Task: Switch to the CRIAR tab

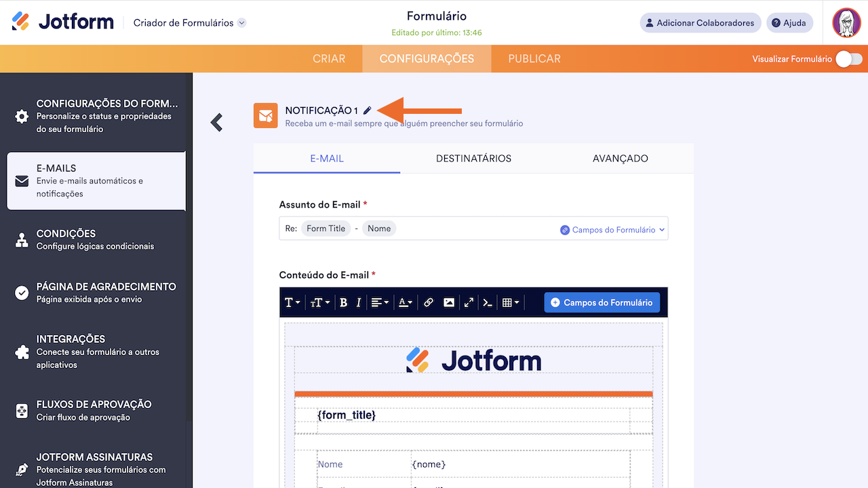Action: click(329, 59)
